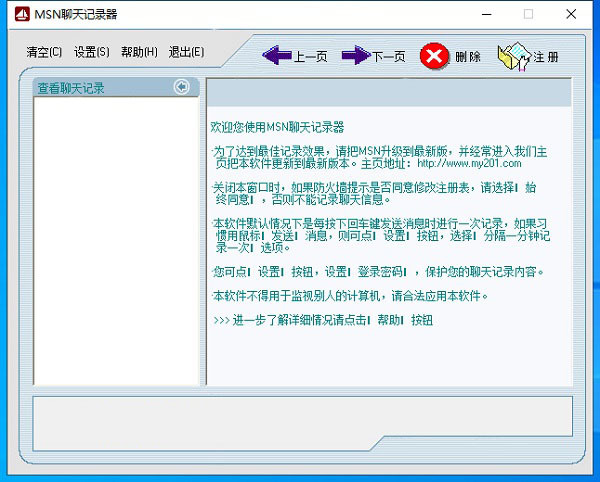Click the line about 登录密码 protection
This screenshot has height=482, width=600.
(x=378, y=272)
